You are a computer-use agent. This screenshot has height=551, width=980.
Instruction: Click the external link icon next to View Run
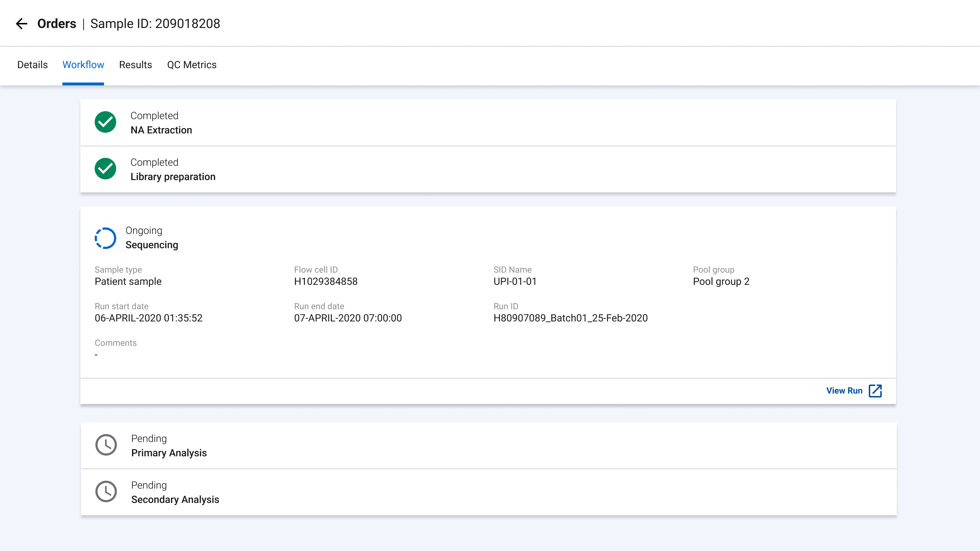click(x=875, y=390)
